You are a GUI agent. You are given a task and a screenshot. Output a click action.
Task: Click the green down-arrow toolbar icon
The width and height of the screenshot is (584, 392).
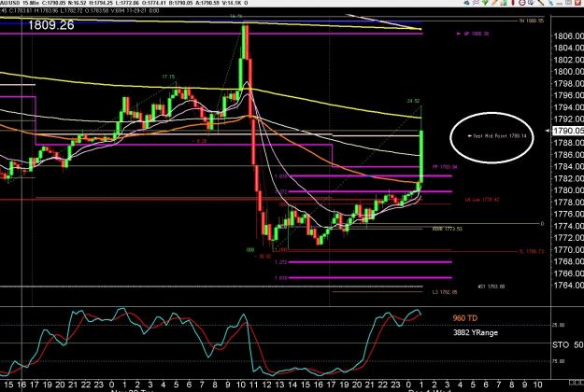pyautogui.click(x=485, y=3)
